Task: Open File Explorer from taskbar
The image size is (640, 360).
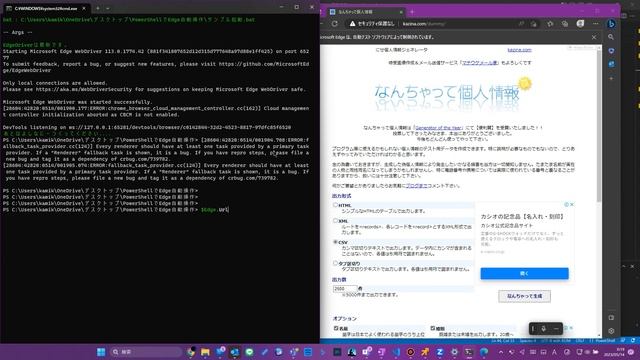Action: click(205, 352)
